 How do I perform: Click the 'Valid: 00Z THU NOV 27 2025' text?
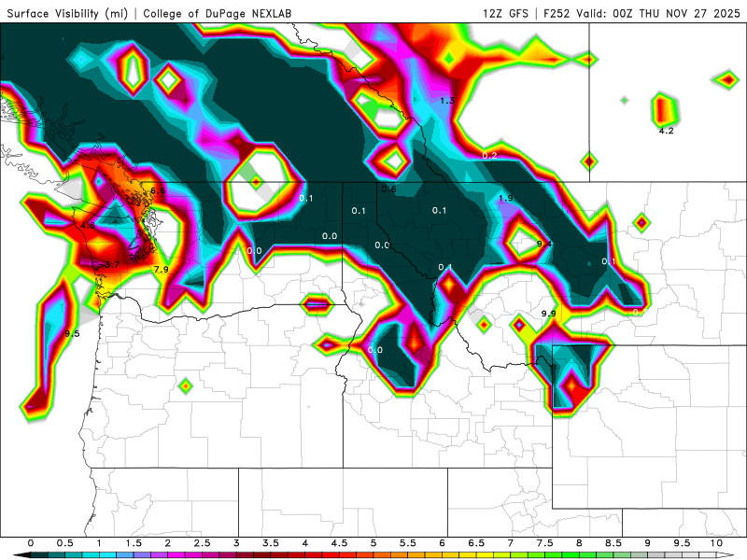658,13
